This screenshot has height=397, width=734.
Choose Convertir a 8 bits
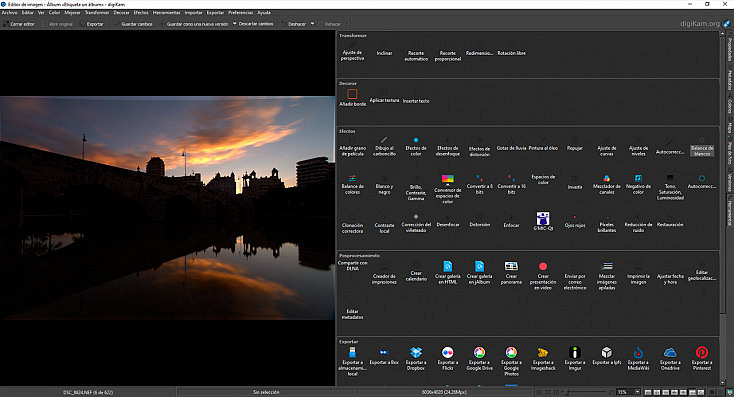coord(479,184)
